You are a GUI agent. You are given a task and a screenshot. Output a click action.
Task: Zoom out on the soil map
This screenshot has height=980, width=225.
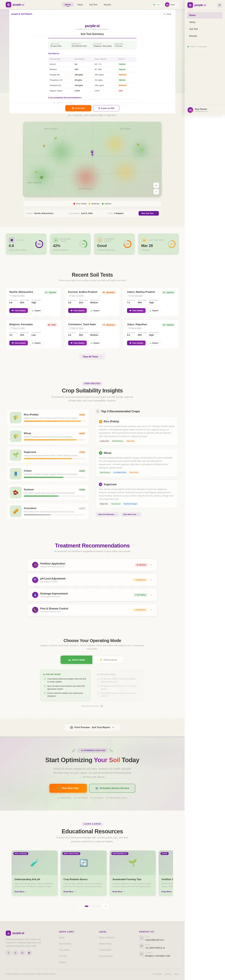(156, 192)
